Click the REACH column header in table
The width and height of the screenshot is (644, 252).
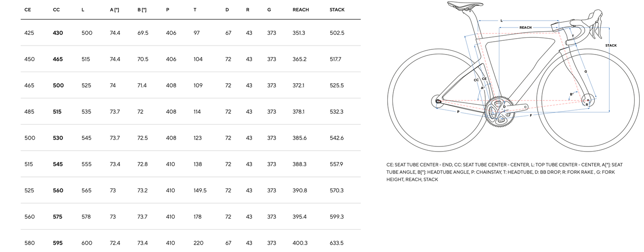[x=301, y=10]
